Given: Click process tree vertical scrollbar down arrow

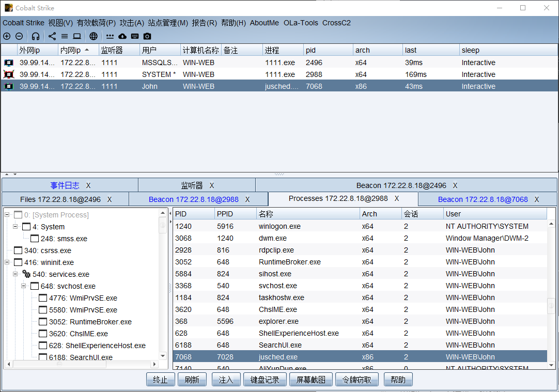Looking at the screenshot, I should (163, 356).
